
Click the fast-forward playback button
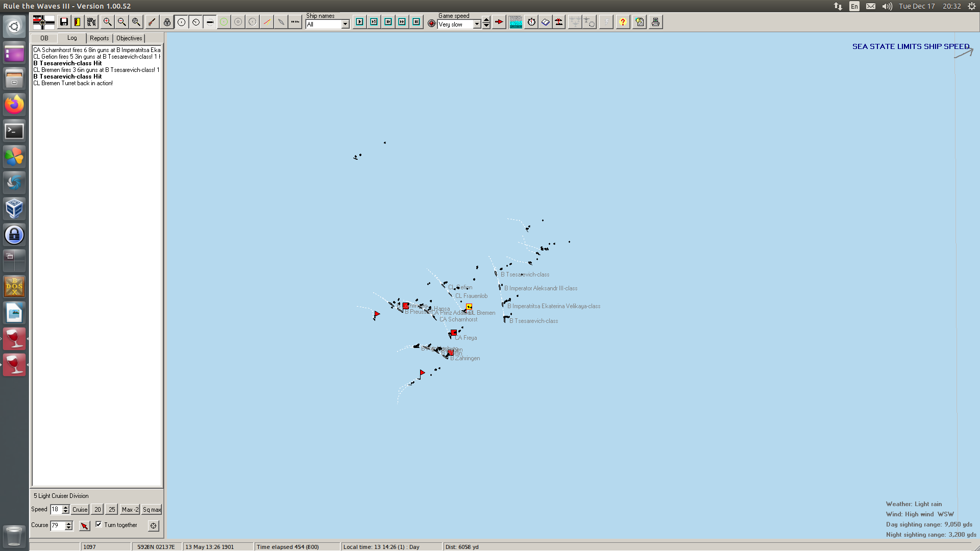click(402, 22)
